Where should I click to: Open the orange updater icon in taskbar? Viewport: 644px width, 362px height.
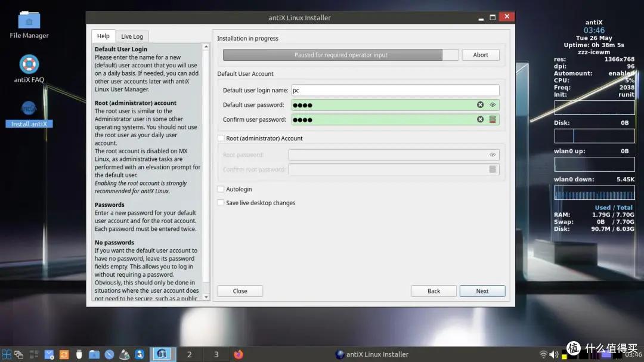64,354
